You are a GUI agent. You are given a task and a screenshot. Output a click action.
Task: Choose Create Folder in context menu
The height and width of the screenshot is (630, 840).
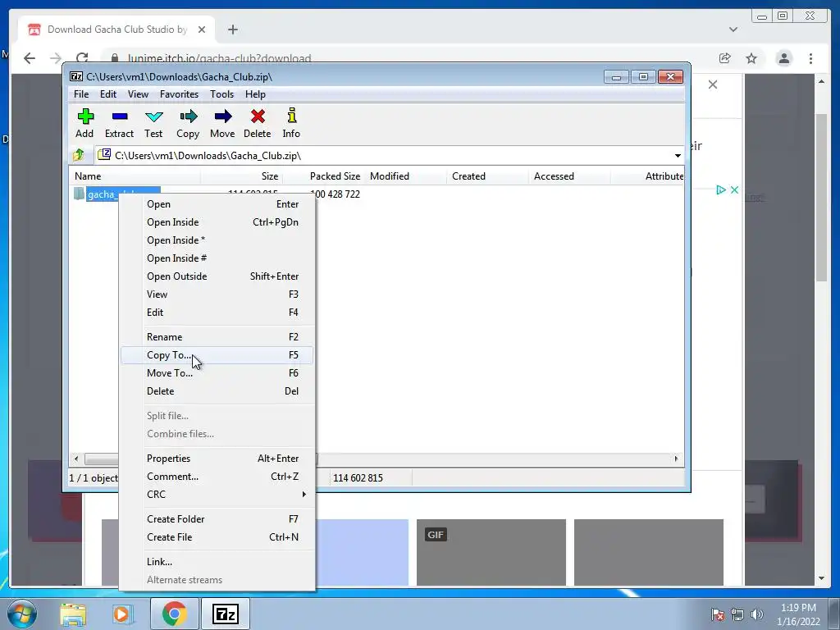click(217, 519)
